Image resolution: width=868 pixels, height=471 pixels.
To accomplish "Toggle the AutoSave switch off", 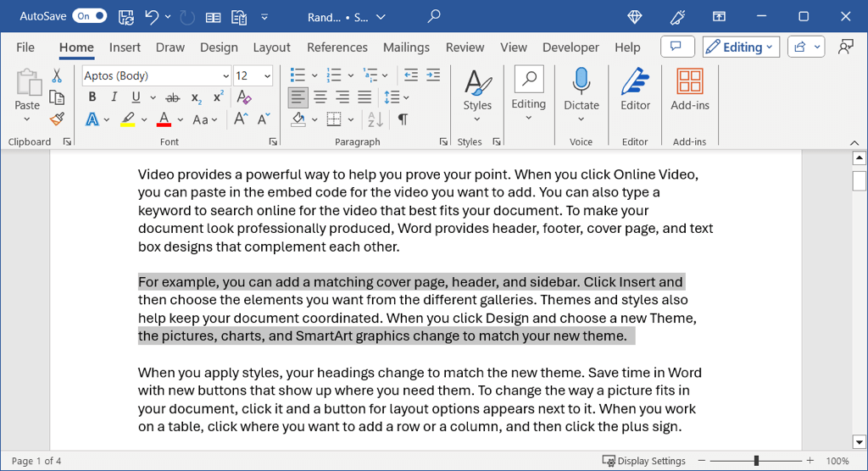I will pos(89,16).
